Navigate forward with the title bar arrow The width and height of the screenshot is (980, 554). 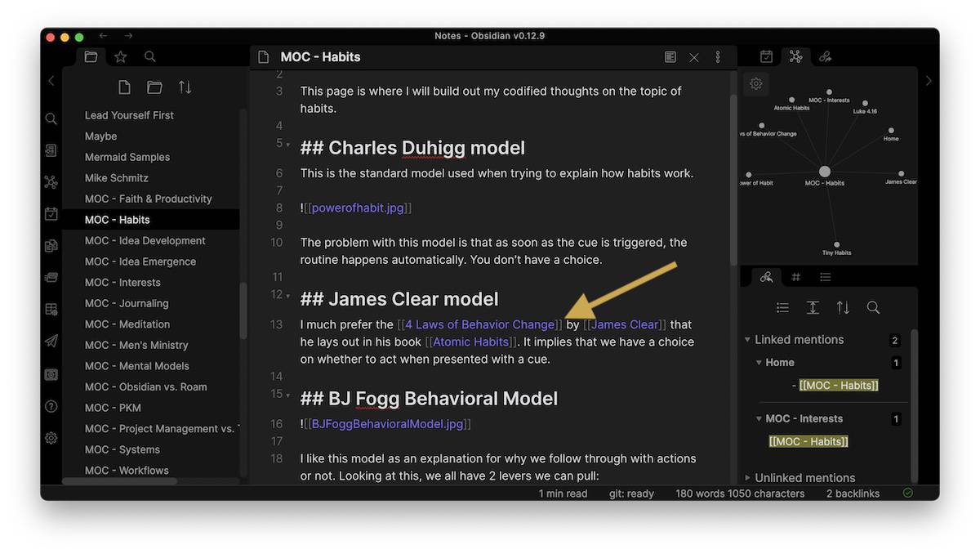128,36
